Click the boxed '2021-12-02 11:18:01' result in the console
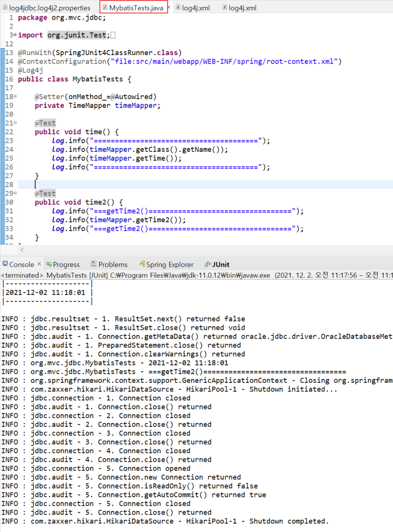The width and height of the screenshot is (393, 532). [x=45, y=292]
